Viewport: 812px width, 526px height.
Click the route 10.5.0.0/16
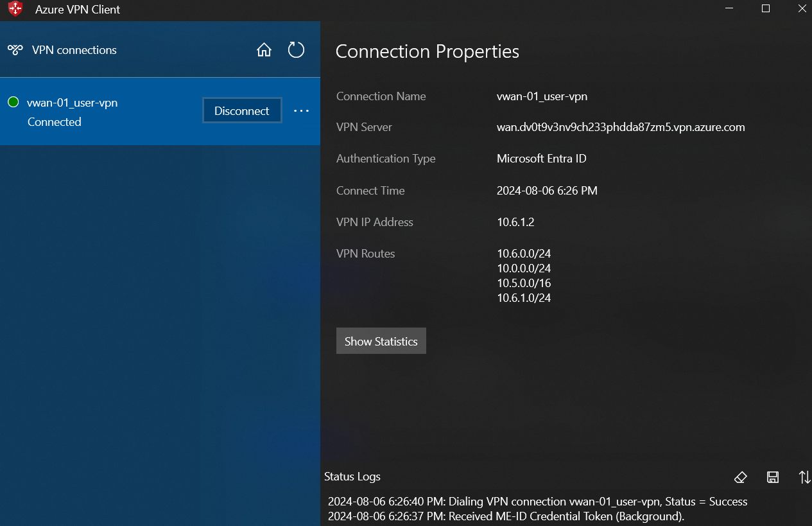tap(524, 283)
